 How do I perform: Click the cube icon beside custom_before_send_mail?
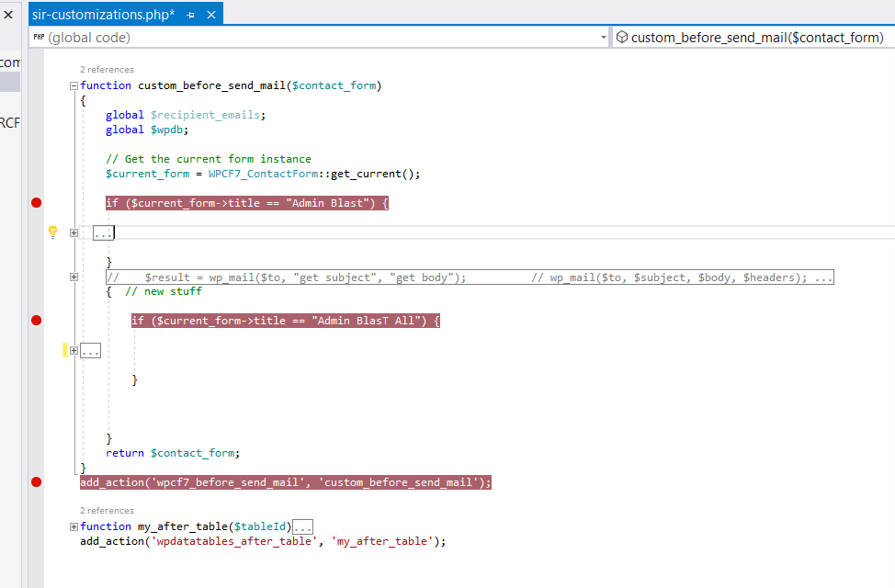(622, 37)
